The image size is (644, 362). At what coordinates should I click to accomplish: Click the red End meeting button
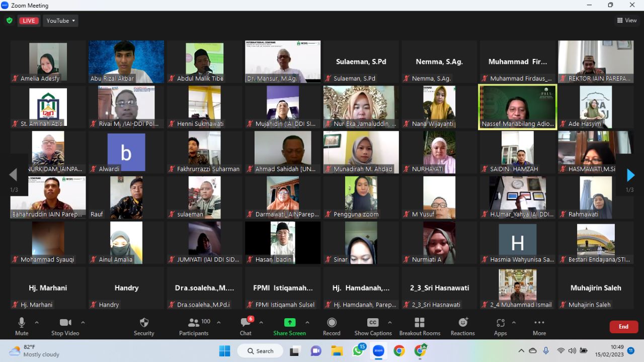click(623, 327)
